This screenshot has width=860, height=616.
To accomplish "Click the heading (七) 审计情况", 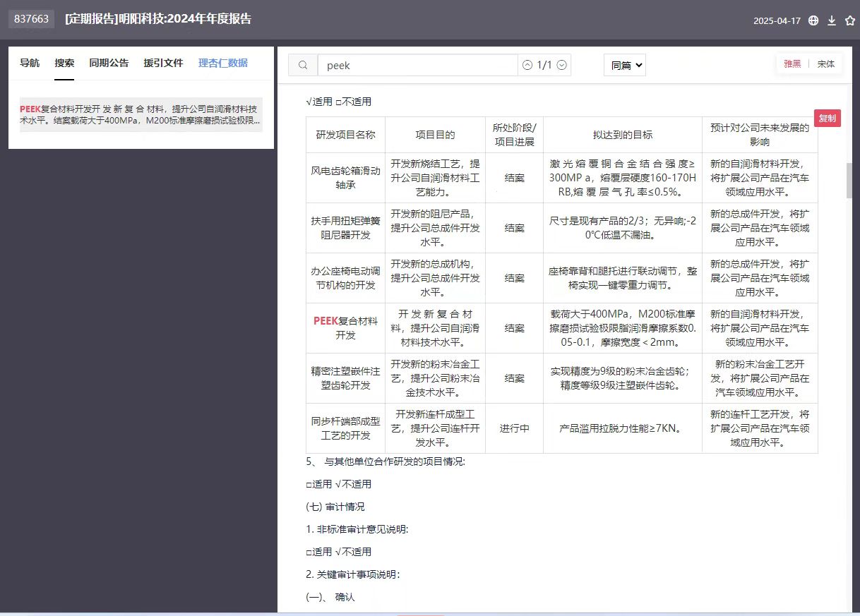I will pyautogui.click(x=335, y=507).
